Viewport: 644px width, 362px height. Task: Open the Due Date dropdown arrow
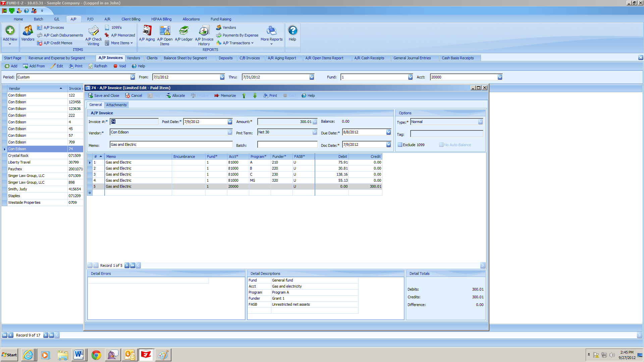[388, 132]
